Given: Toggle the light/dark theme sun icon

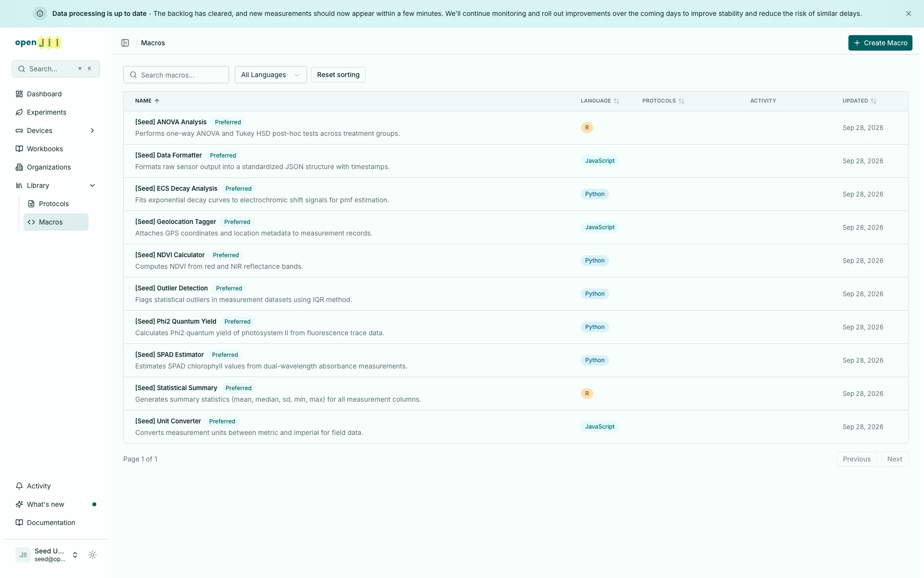Looking at the screenshot, I should (92, 555).
